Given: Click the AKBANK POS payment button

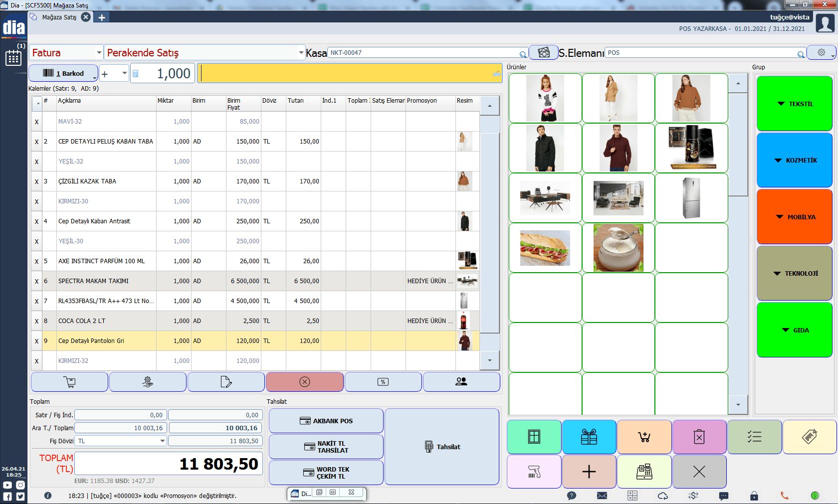Looking at the screenshot, I should (326, 421).
